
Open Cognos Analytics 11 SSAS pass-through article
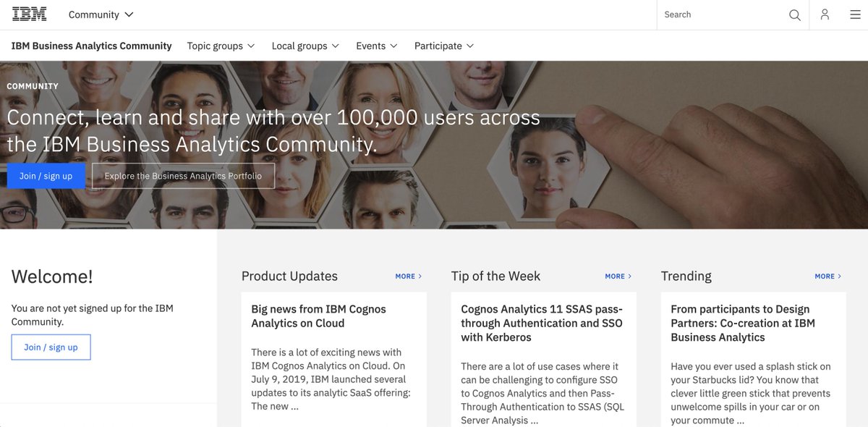pyautogui.click(x=542, y=323)
